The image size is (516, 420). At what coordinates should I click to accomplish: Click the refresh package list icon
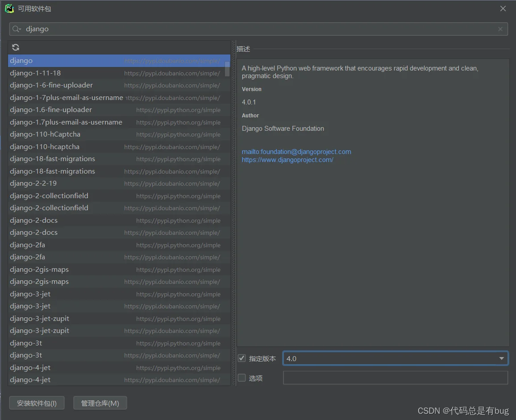16,47
